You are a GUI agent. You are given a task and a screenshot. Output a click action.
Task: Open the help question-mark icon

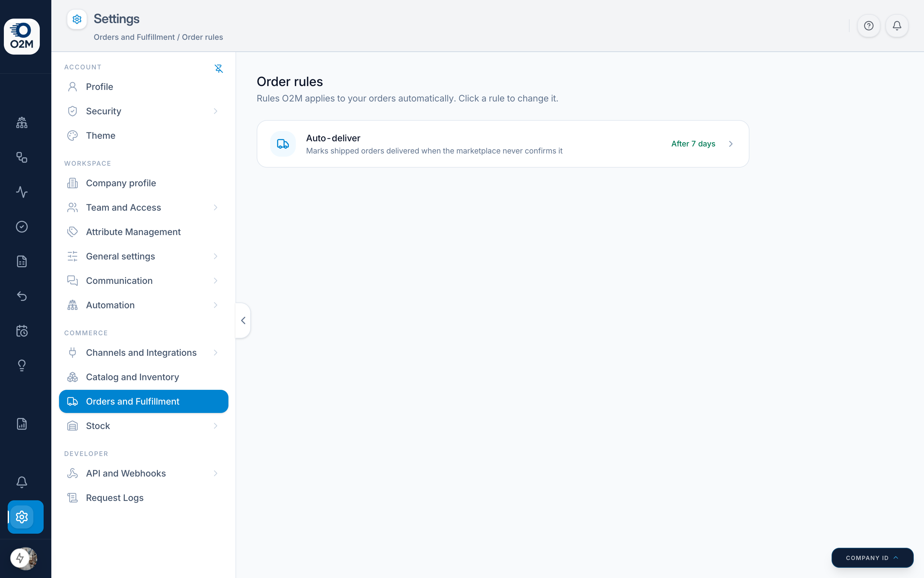click(x=868, y=26)
